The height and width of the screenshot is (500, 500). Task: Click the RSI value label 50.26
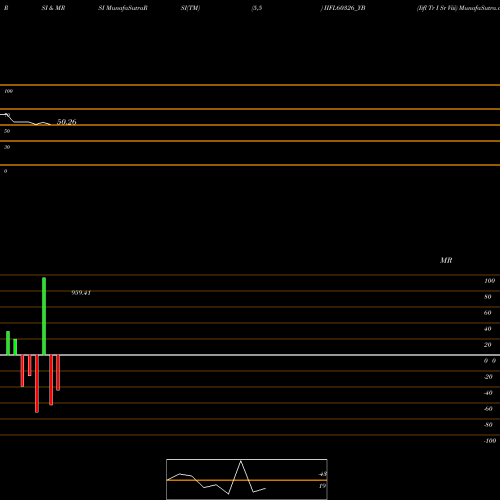point(67,122)
